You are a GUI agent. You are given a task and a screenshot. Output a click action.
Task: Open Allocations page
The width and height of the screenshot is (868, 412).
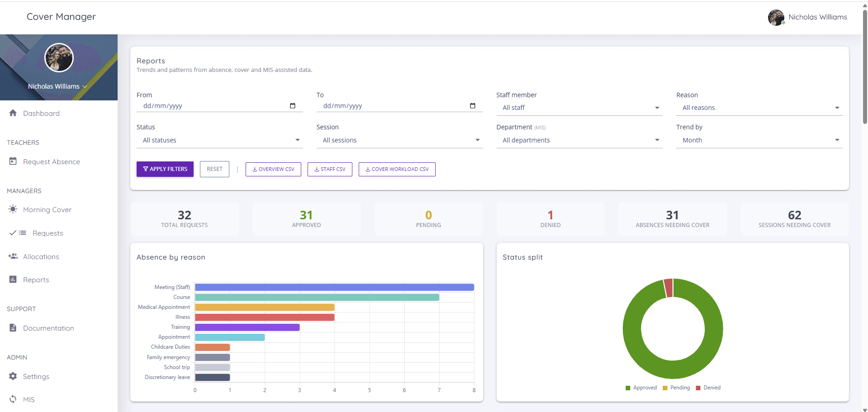(x=41, y=257)
